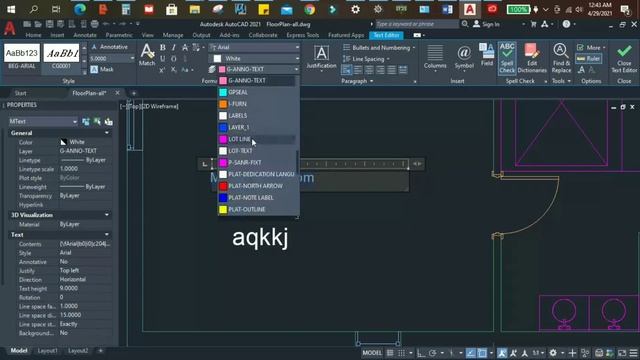
Task: Open the Change Case menu
Action: [187, 70]
